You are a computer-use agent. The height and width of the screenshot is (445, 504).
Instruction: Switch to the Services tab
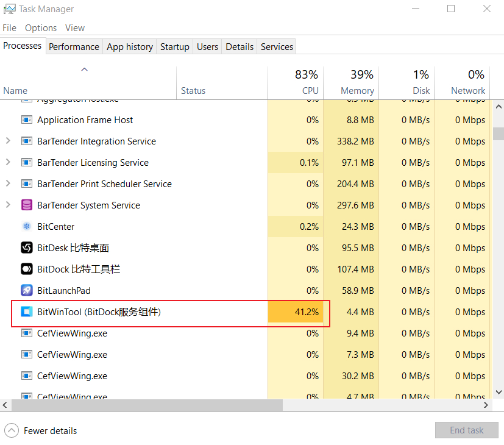tap(277, 47)
